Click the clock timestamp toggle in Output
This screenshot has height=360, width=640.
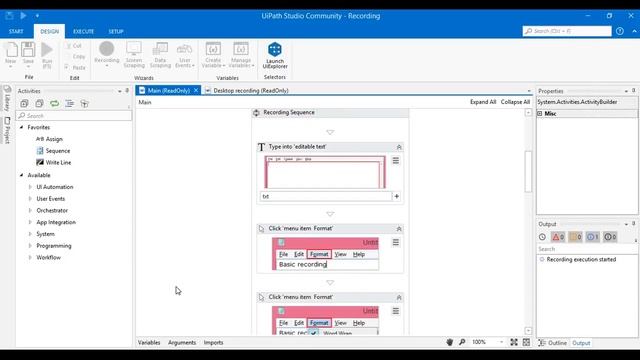pos(542,237)
